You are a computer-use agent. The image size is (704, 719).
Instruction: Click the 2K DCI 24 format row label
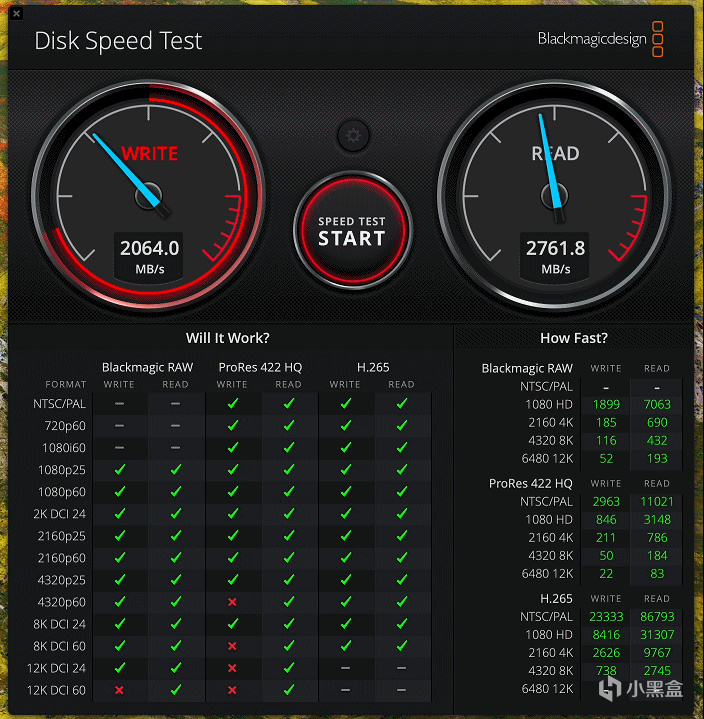coord(60,514)
